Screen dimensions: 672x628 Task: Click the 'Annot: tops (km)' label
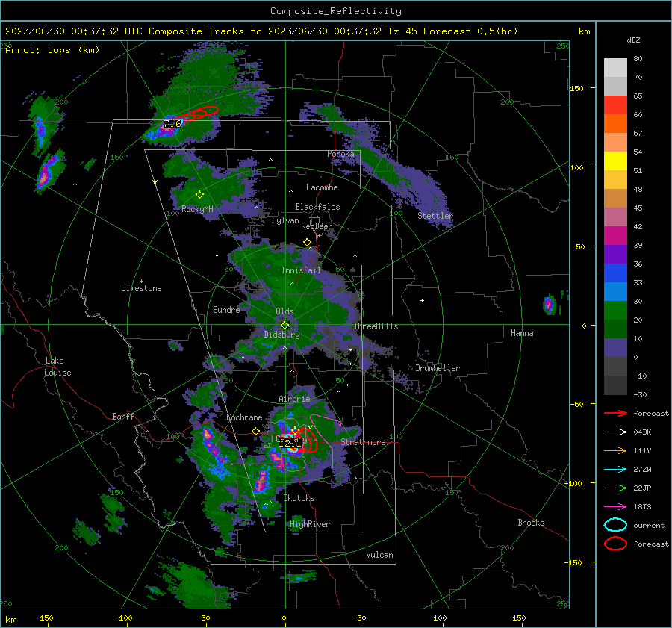pyautogui.click(x=52, y=50)
